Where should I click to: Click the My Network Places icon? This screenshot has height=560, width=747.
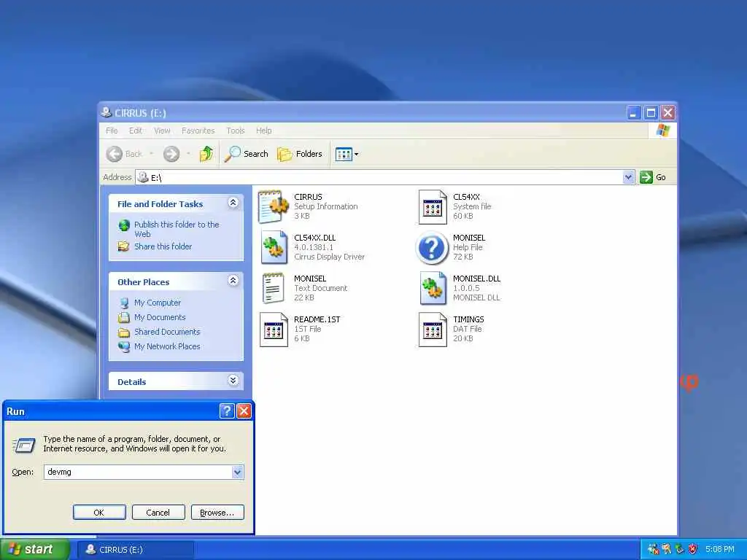click(124, 346)
